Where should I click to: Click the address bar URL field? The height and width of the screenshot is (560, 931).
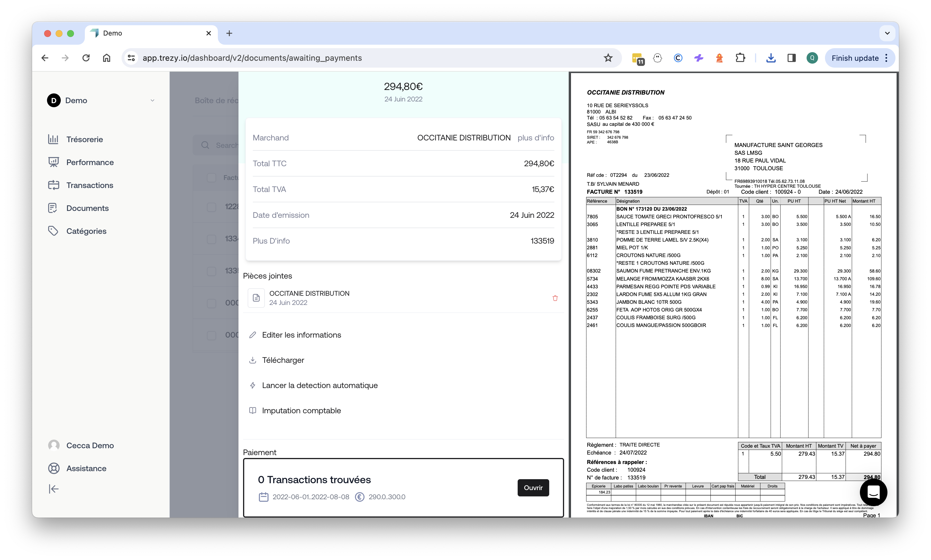(340, 58)
